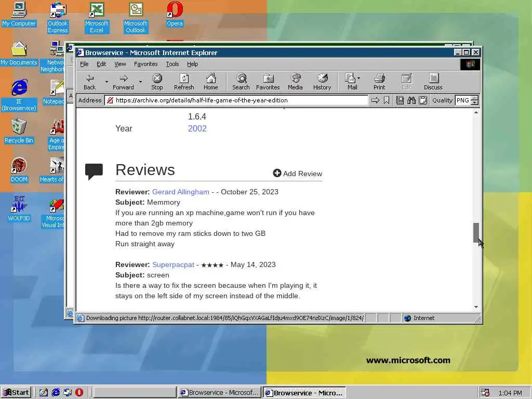Go to the Home page button
This screenshot has height=399, width=532.
211,82
